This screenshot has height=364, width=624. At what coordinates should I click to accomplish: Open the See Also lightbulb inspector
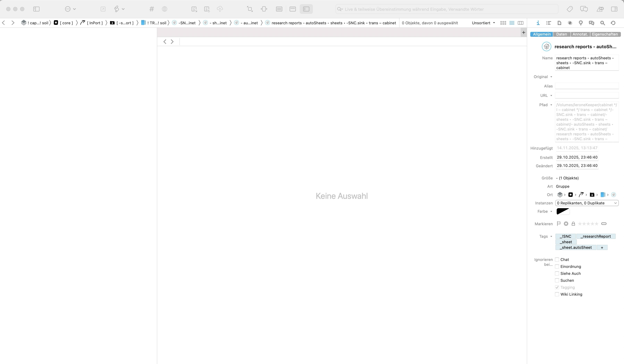point(580,23)
